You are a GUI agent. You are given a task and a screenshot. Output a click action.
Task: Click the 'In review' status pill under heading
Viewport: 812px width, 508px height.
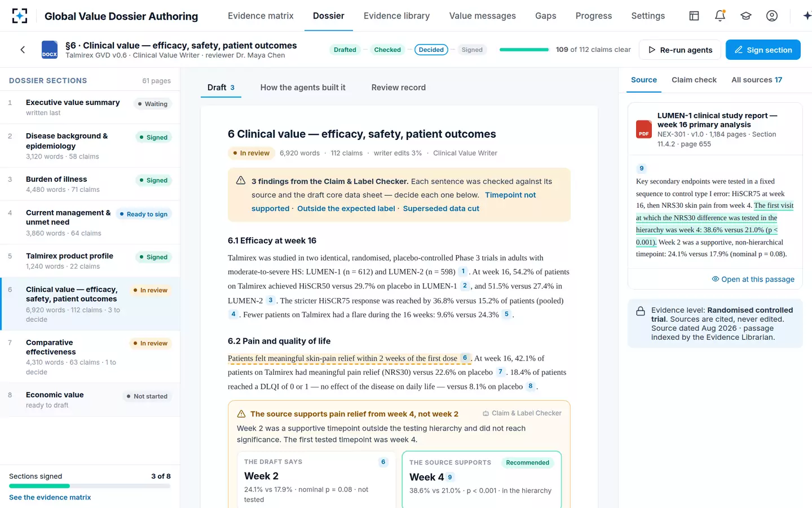[251, 153]
